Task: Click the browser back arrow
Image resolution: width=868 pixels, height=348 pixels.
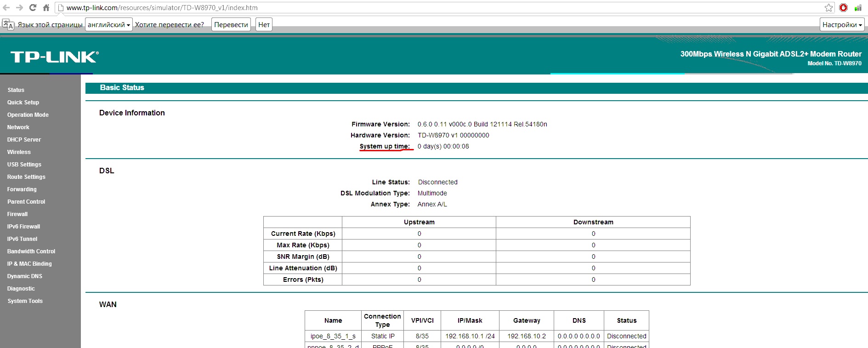Action: (6, 7)
